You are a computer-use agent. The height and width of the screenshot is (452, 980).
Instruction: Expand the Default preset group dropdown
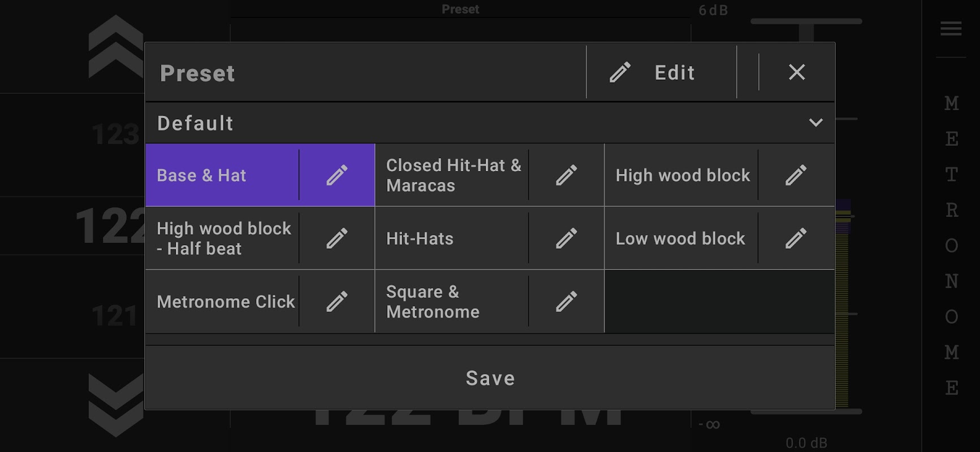click(815, 123)
